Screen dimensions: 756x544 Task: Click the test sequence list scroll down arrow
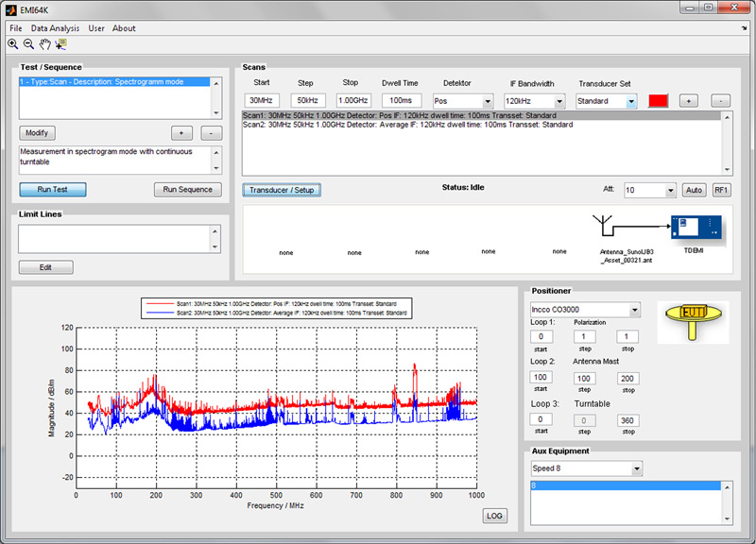click(216, 113)
